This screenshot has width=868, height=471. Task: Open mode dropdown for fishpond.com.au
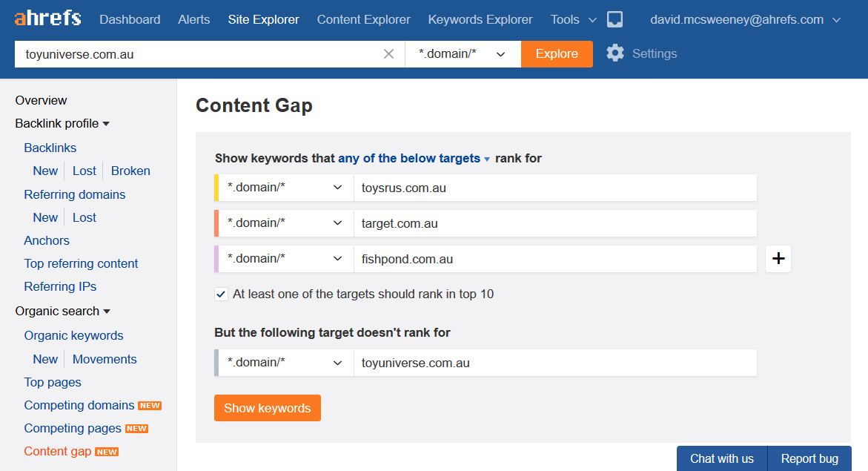click(x=285, y=259)
